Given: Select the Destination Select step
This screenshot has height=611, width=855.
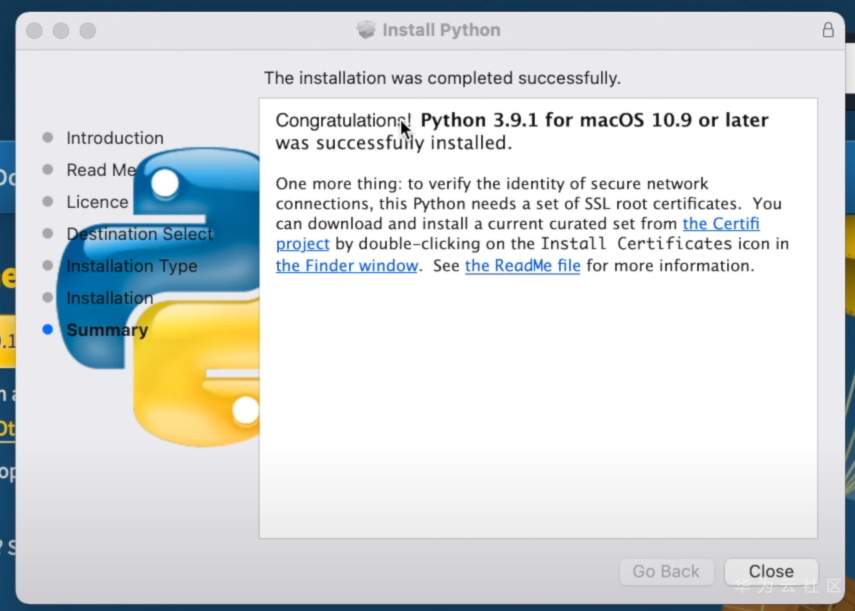Looking at the screenshot, I should click(x=139, y=234).
